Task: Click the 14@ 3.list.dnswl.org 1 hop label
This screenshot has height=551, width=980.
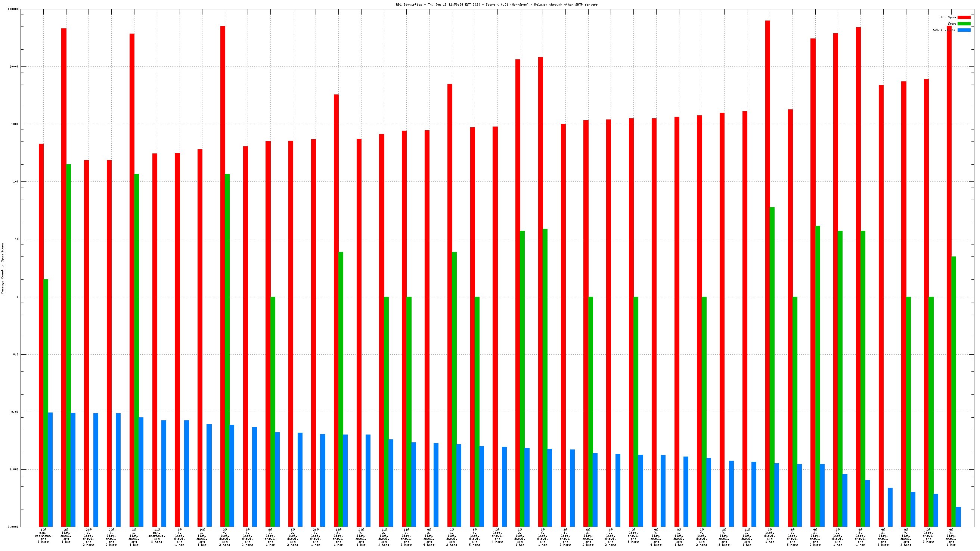Action: pyautogui.click(x=202, y=537)
